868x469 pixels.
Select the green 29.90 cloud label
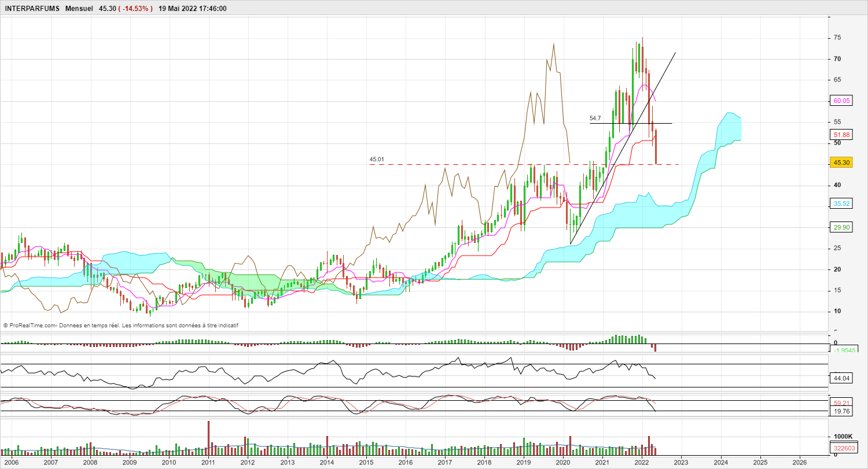tap(841, 227)
